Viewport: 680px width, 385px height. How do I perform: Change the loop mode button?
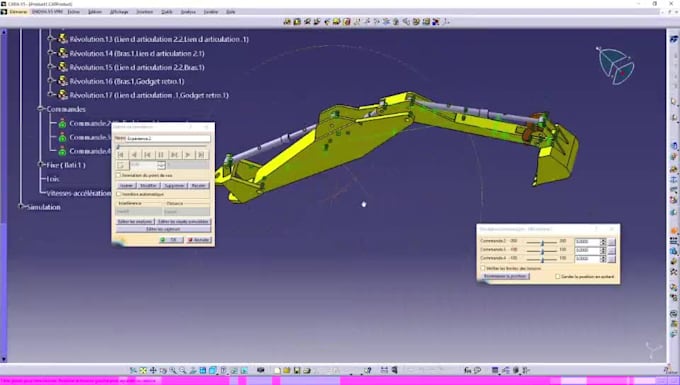(122, 166)
